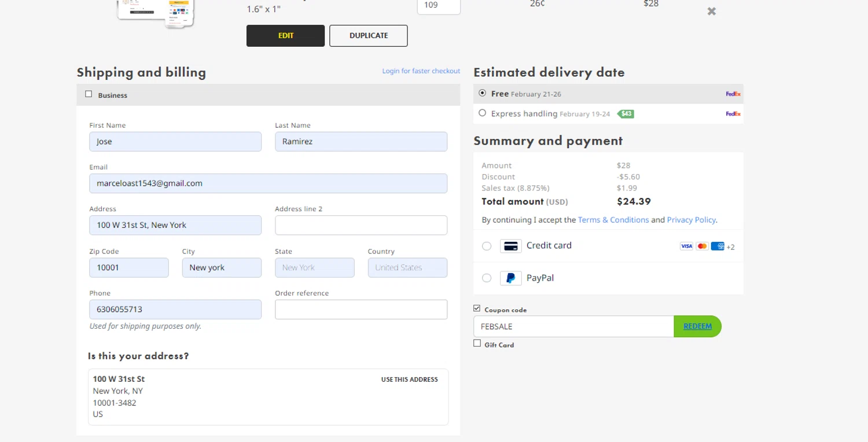Viewport: 868px width, 442px height.
Task: Choose Credit card payment method
Action: (487, 246)
